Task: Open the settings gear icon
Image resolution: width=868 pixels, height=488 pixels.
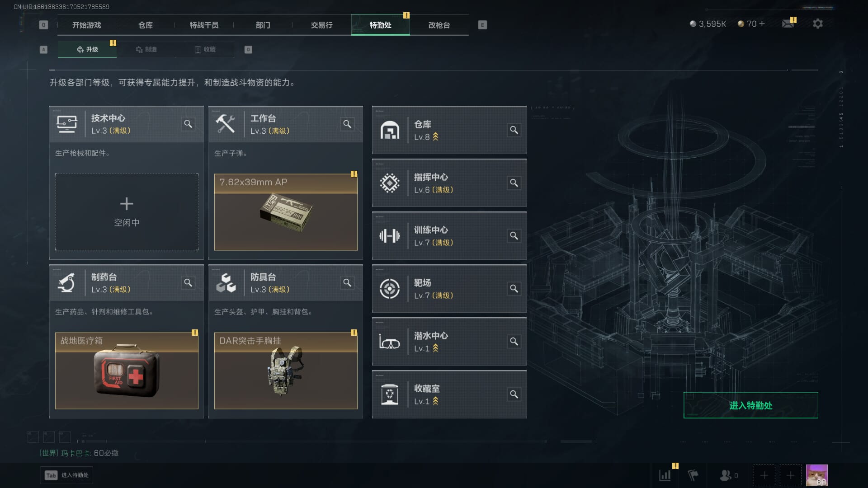Action: click(x=818, y=23)
